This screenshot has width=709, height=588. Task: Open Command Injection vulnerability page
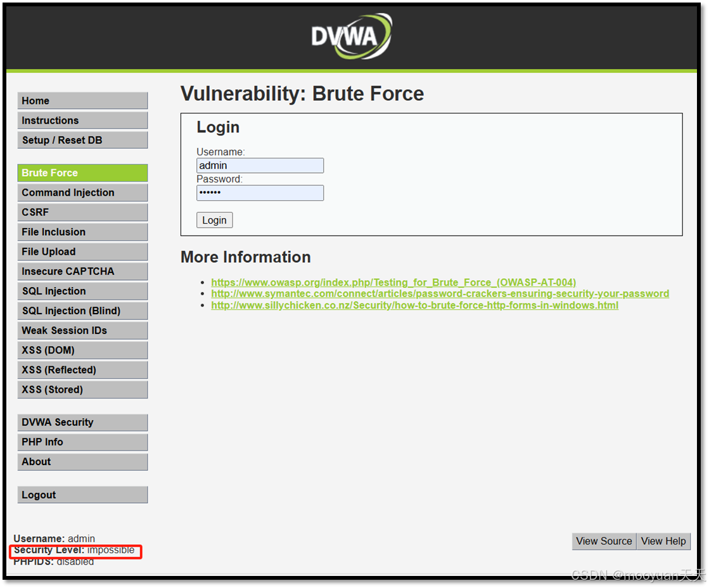click(x=83, y=193)
